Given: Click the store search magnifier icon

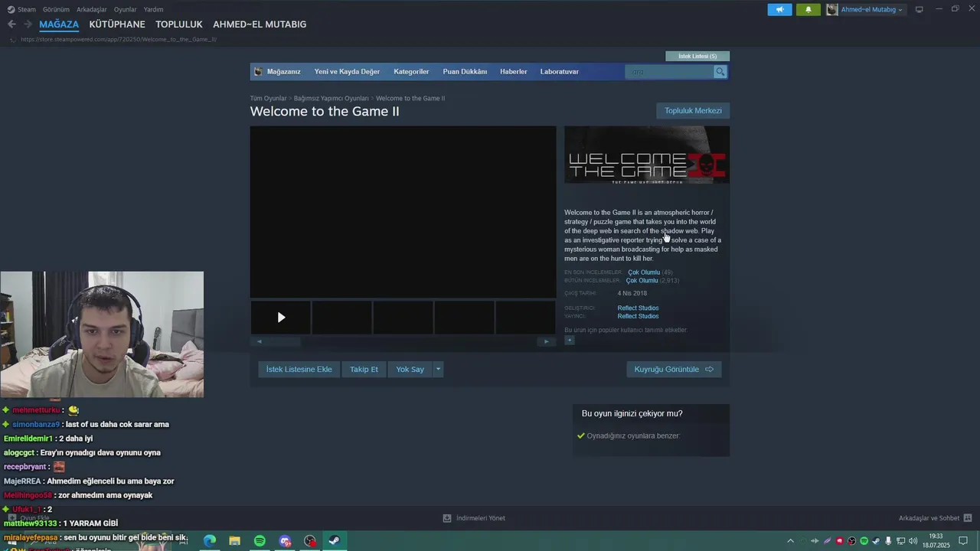Looking at the screenshot, I should (x=720, y=72).
